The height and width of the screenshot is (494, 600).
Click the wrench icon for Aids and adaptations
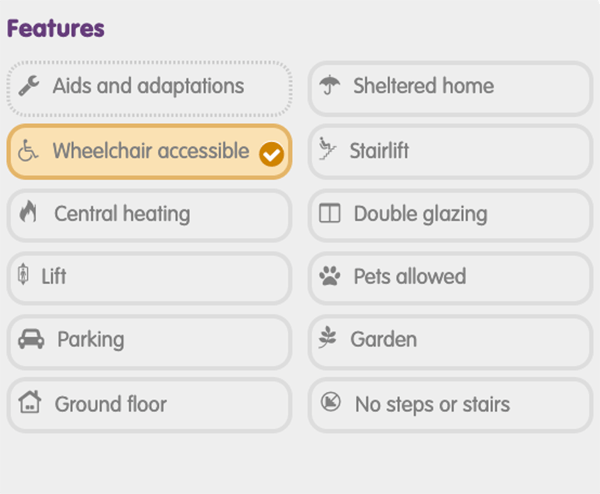pos(29,85)
